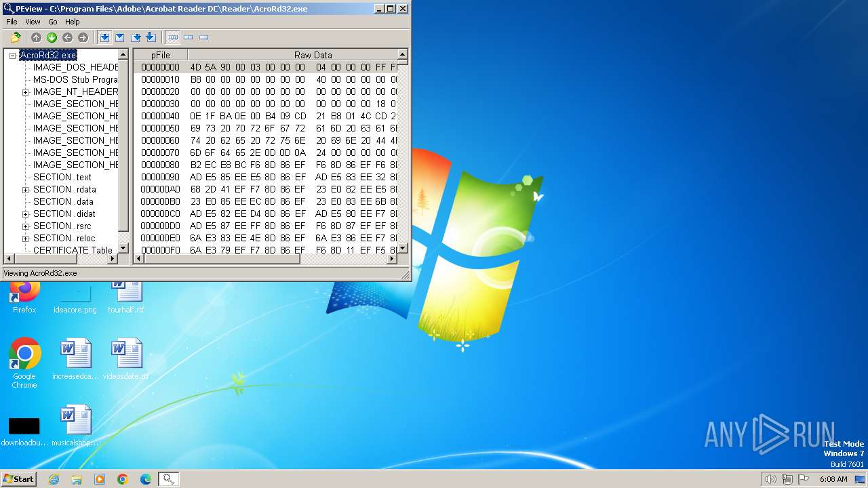
Task: Select the two-segment word width icon
Action: tap(188, 37)
